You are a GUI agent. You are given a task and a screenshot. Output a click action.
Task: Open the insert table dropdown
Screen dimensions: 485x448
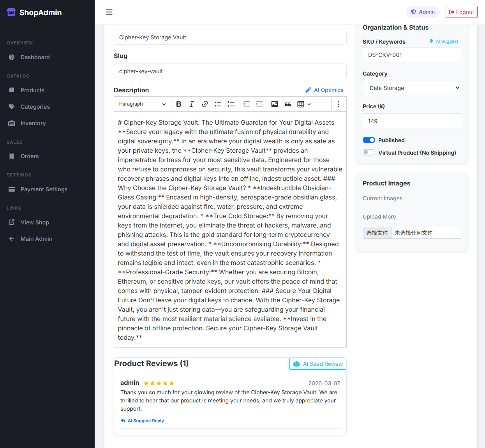[304, 104]
